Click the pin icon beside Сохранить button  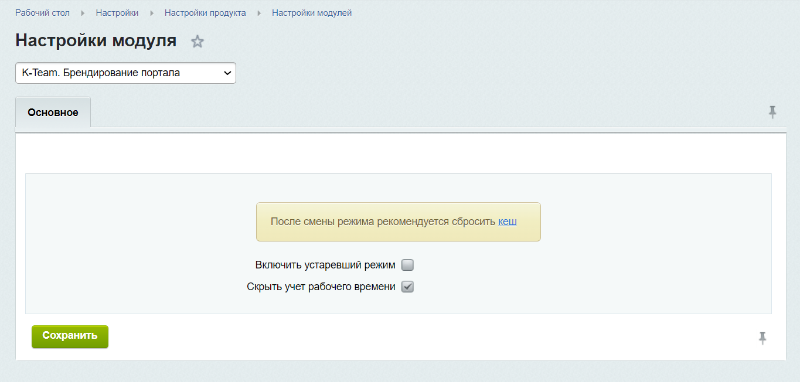point(763,338)
